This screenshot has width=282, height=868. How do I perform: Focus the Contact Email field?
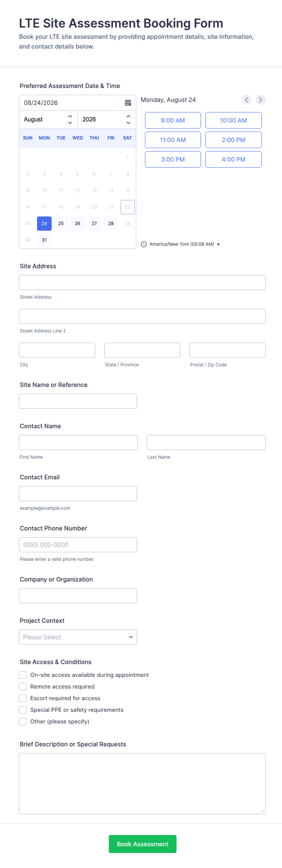(x=78, y=494)
